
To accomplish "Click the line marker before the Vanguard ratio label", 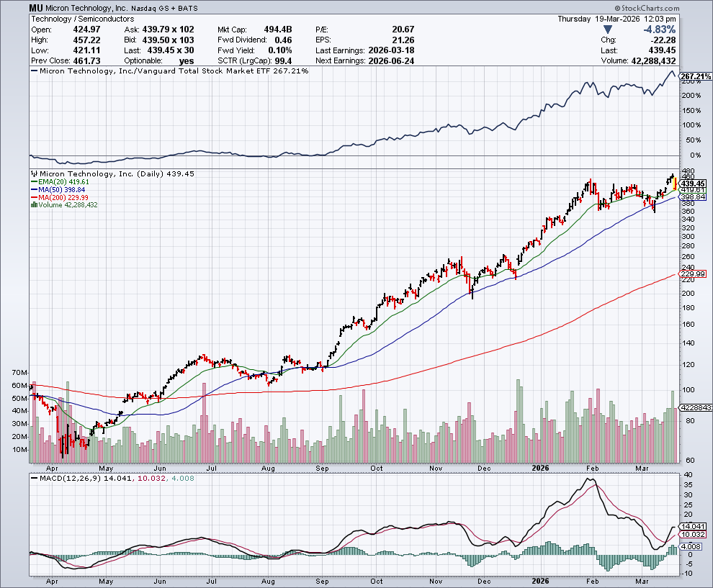I will [x=34, y=71].
